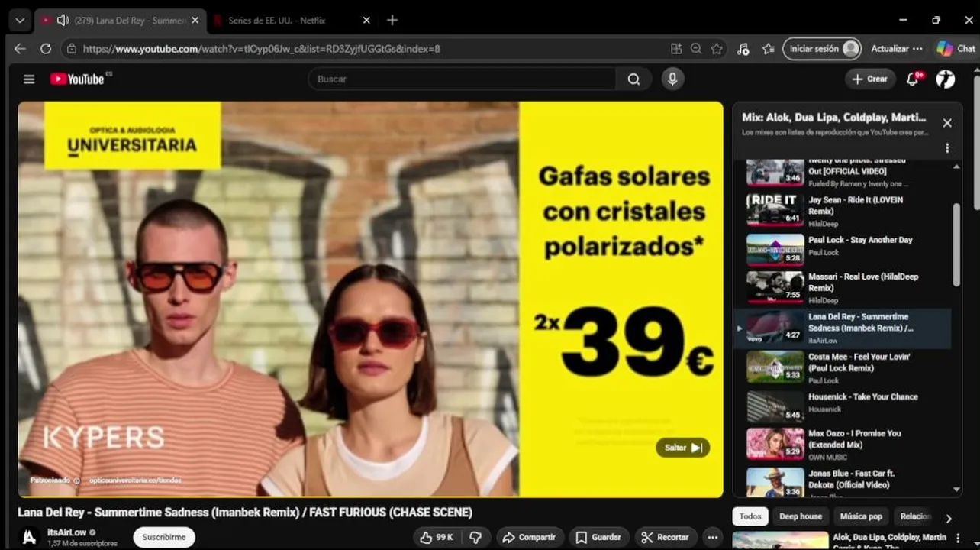Close the Mix playlist panel
This screenshot has height=550, width=980.
click(947, 123)
